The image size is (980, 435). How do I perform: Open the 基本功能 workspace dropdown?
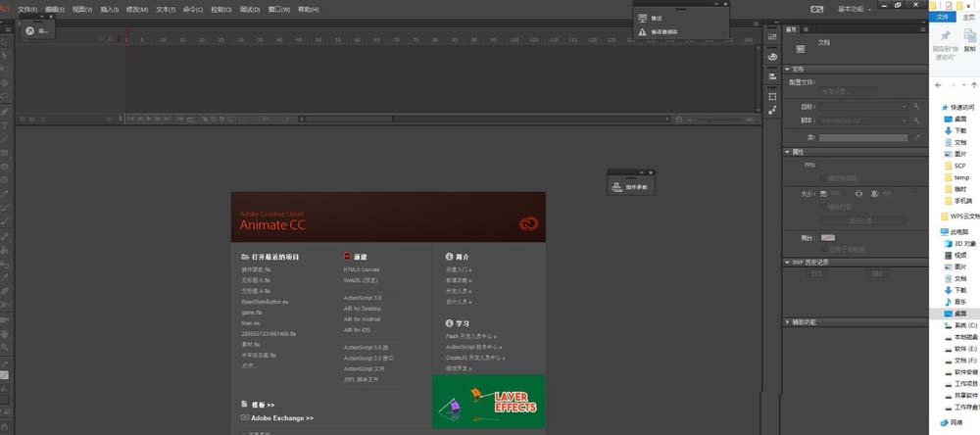[x=854, y=10]
